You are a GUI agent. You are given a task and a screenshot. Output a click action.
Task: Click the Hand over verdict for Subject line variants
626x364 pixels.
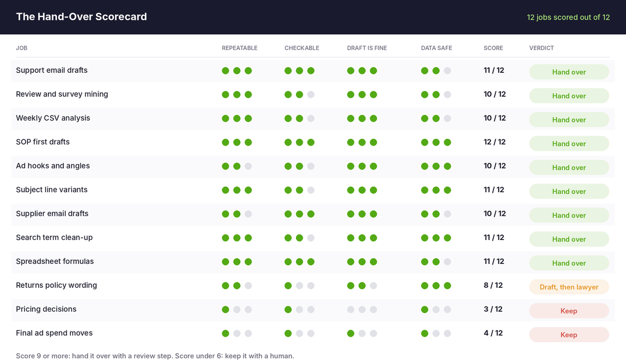point(569,191)
